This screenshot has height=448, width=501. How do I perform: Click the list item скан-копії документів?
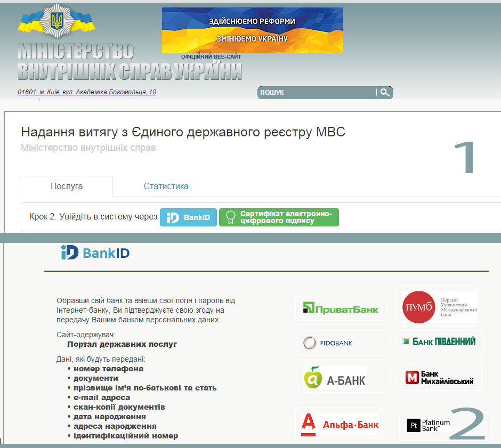tap(119, 407)
